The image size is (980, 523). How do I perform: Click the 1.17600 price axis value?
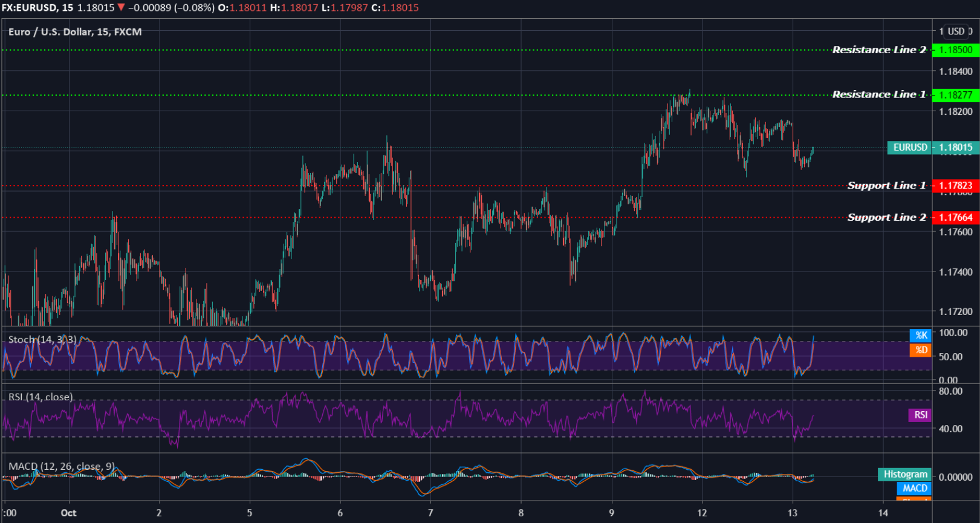(956, 232)
